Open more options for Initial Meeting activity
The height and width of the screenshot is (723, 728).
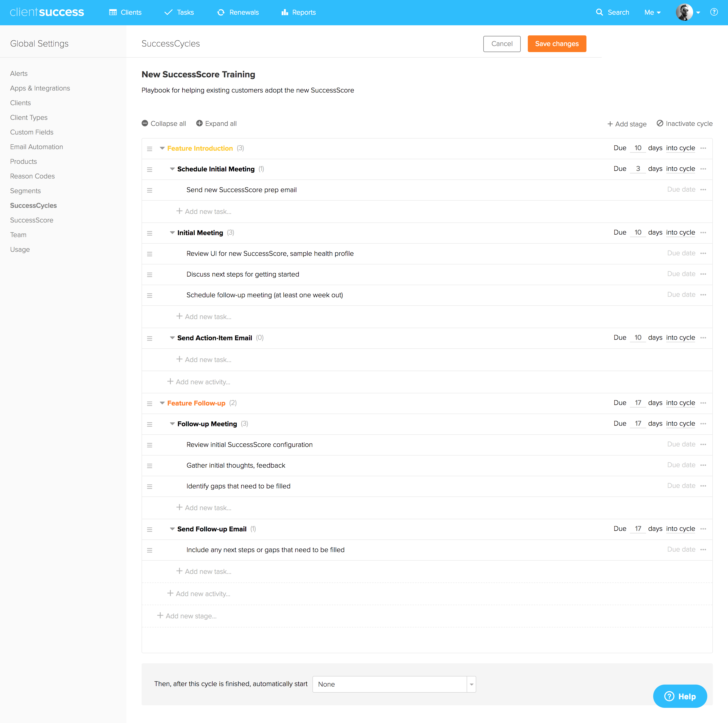703,233
